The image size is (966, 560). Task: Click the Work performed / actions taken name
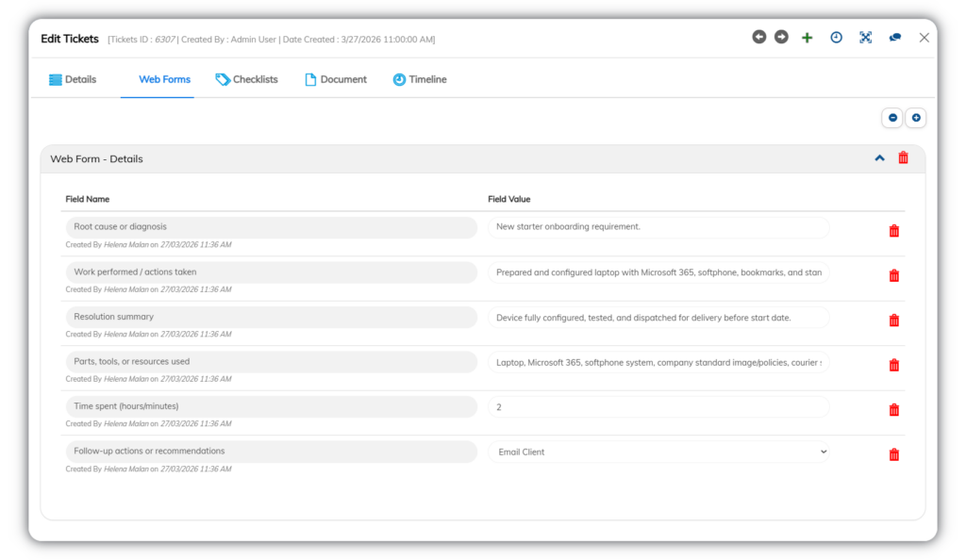click(271, 272)
